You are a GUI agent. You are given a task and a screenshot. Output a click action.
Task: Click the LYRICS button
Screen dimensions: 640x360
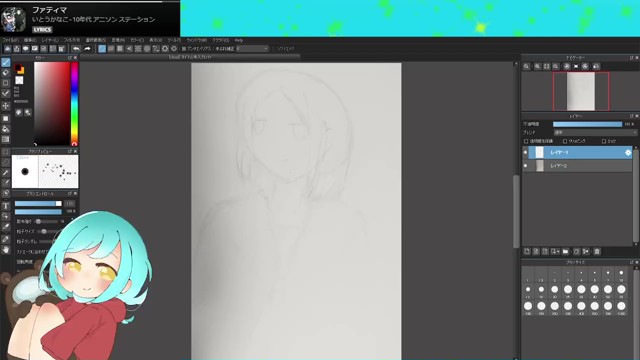pyautogui.click(x=42, y=30)
